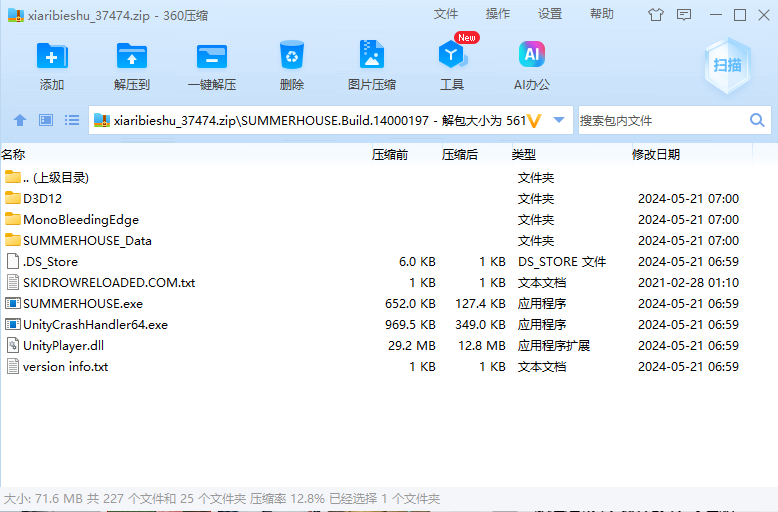
Task: Select the UnityCrashHandler64.exe file name
Action: click(95, 324)
